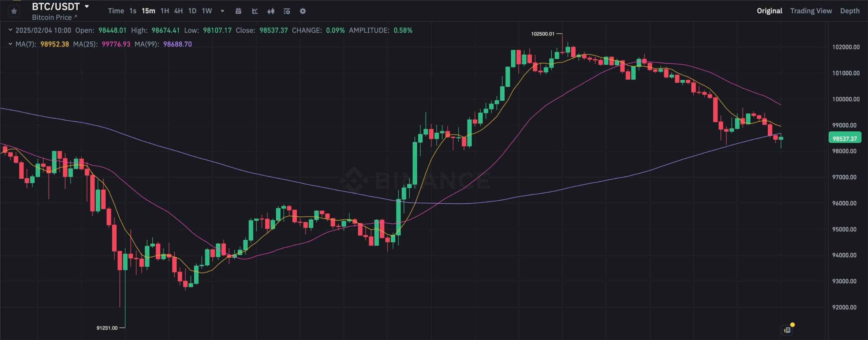Open the calendar date range icon
Image resolution: width=868 pixels, height=340 pixels.
pos(238,11)
